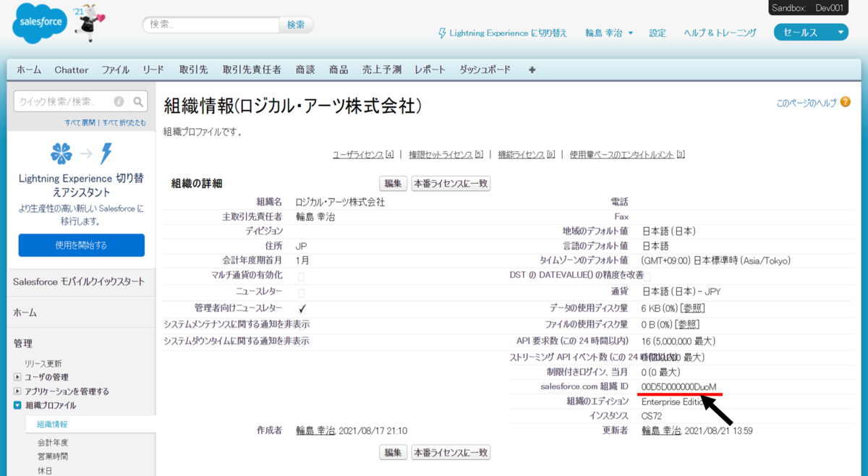Jump to 権限セットライセンス section link
The height and width of the screenshot is (476, 868).
tap(446, 155)
